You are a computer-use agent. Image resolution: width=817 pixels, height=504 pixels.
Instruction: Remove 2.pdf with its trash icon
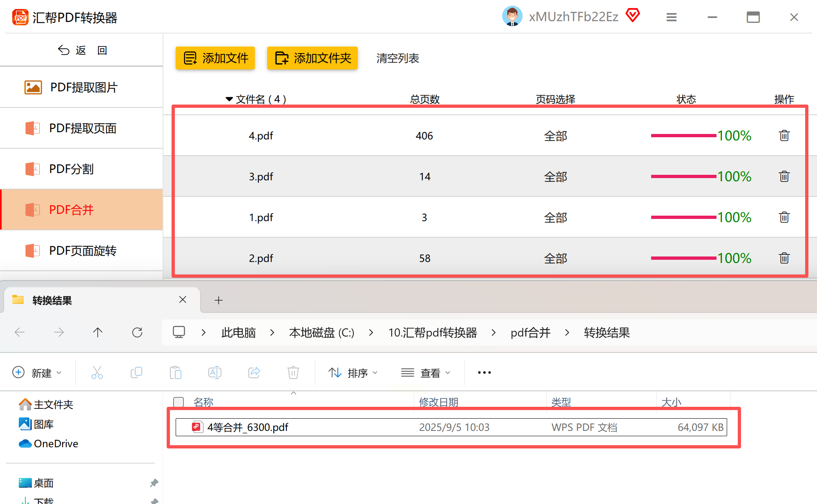(784, 258)
